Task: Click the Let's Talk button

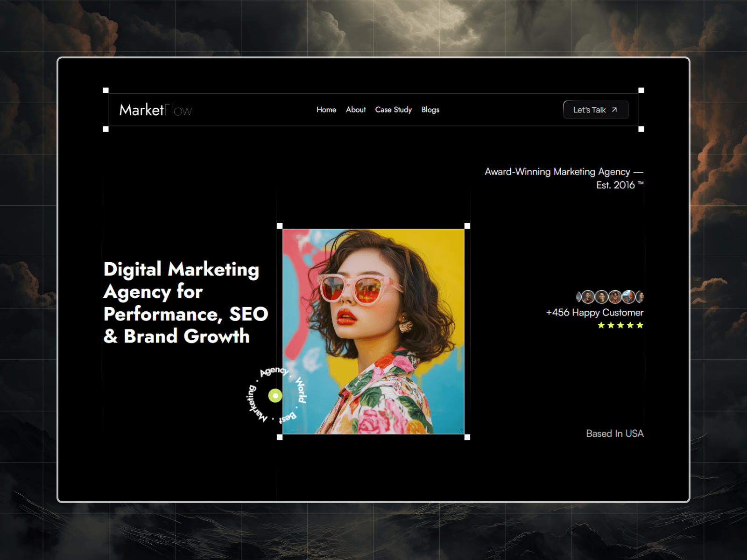Action: click(596, 110)
